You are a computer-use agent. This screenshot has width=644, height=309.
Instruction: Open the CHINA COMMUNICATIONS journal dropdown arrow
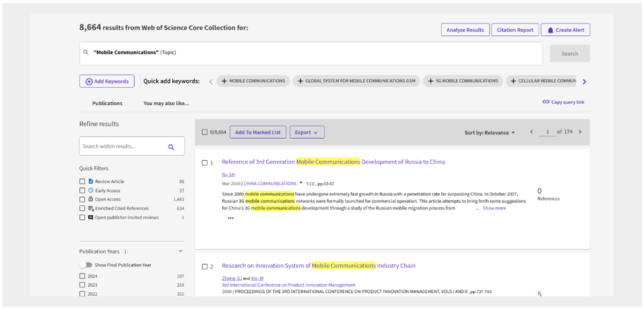coord(301,183)
